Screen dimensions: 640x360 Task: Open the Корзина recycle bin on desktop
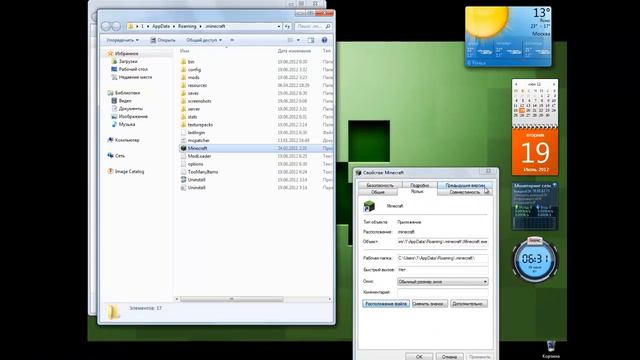pyautogui.click(x=551, y=349)
